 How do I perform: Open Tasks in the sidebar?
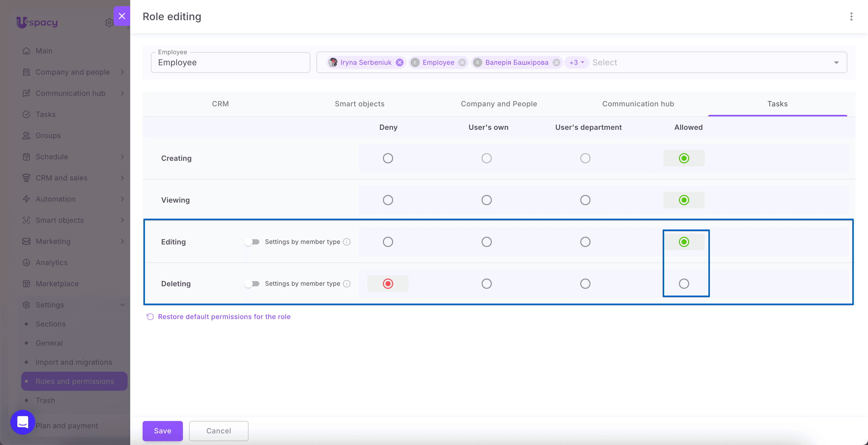click(45, 114)
